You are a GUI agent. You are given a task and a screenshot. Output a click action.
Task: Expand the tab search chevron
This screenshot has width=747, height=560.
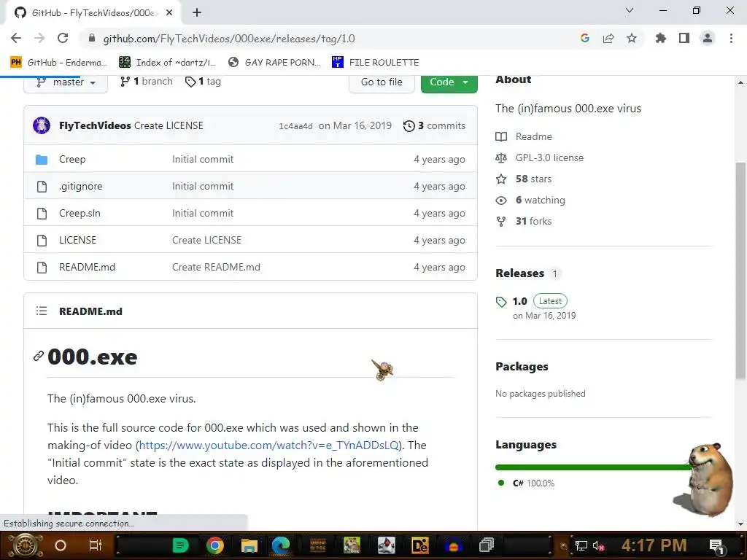pyautogui.click(x=630, y=10)
